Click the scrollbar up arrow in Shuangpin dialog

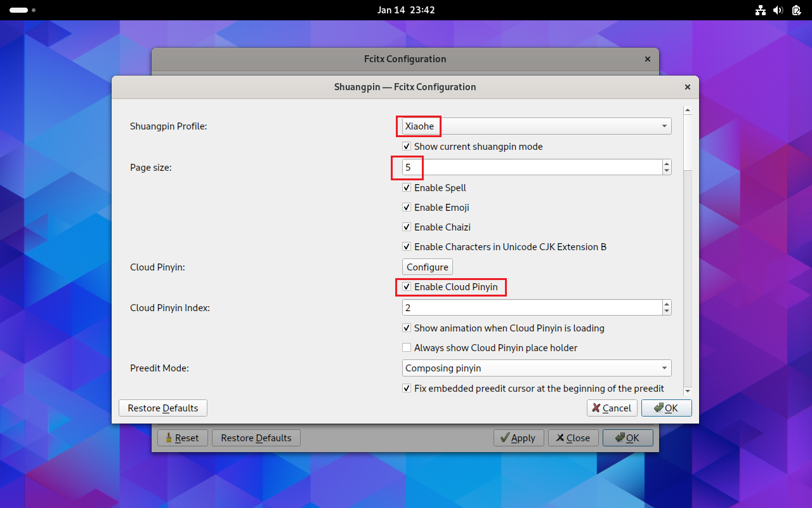(x=688, y=110)
